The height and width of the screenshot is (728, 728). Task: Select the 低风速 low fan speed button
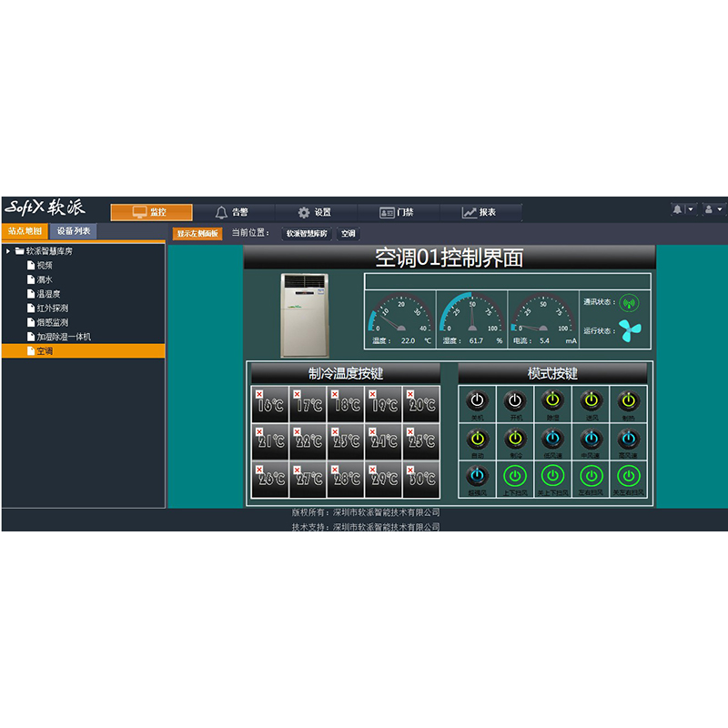tap(552, 438)
